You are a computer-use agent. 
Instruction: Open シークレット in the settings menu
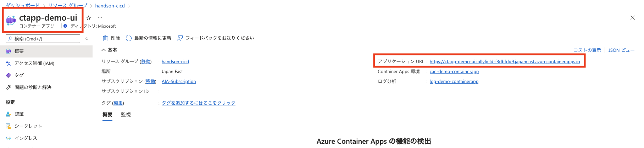pyautogui.click(x=28, y=126)
